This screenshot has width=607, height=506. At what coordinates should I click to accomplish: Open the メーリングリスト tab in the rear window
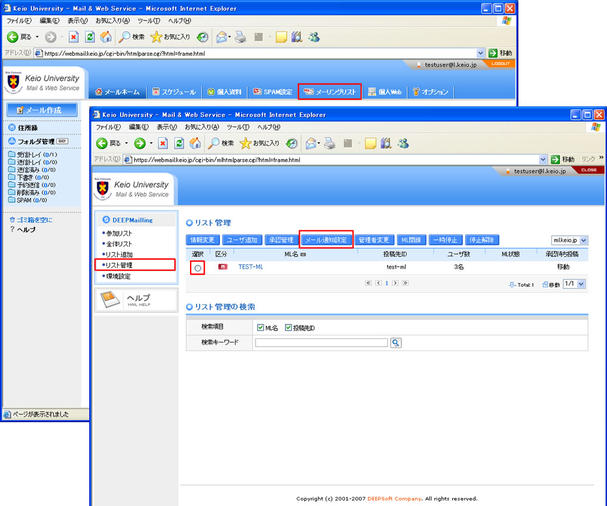(x=330, y=91)
